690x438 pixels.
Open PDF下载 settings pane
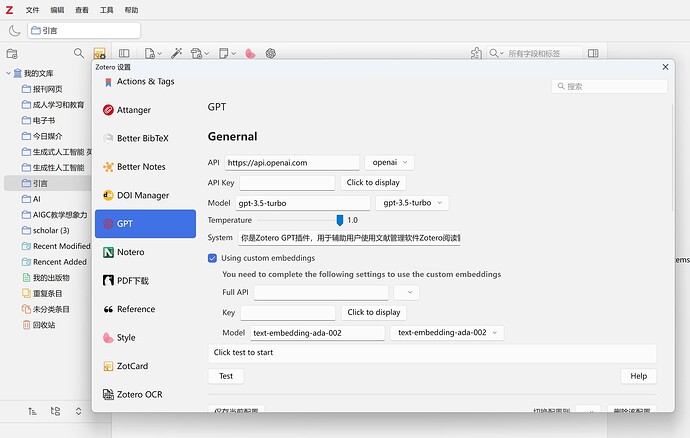(145, 280)
